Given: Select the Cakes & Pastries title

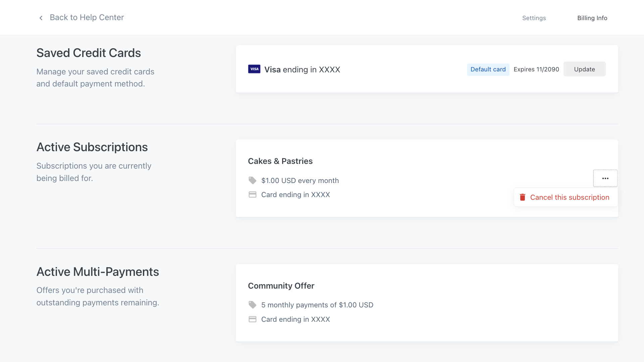Looking at the screenshot, I should [280, 161].
